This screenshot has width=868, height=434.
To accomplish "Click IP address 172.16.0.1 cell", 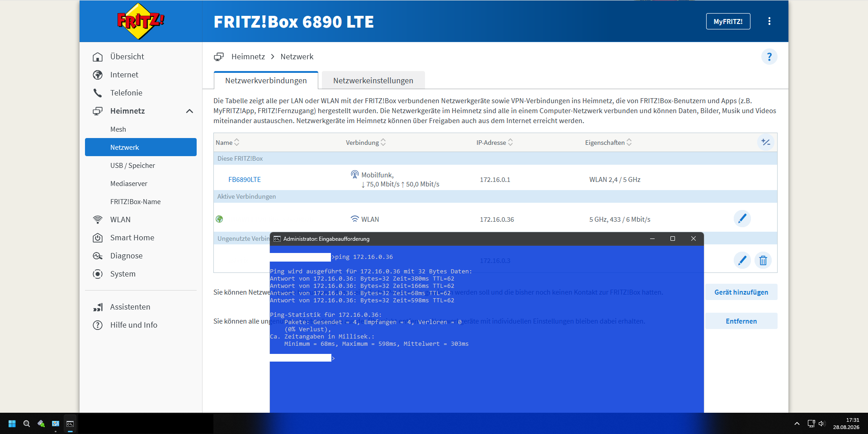I will pos(495,180).
